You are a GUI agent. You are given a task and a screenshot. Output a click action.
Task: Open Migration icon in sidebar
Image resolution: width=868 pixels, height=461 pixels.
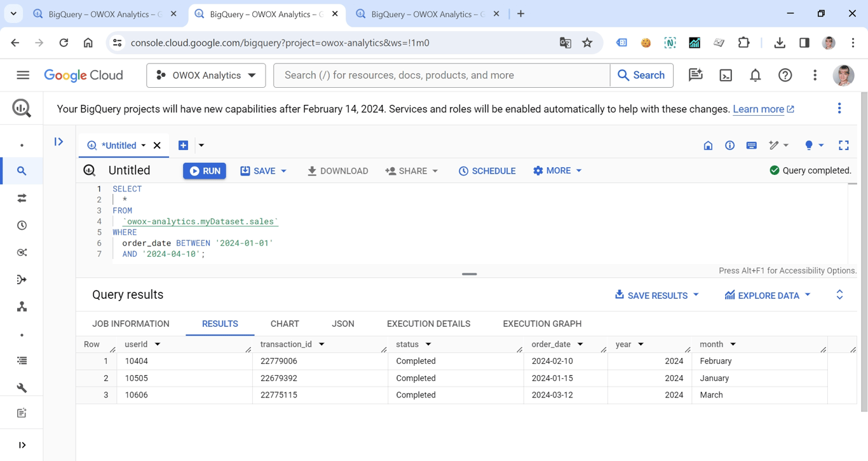22,307
